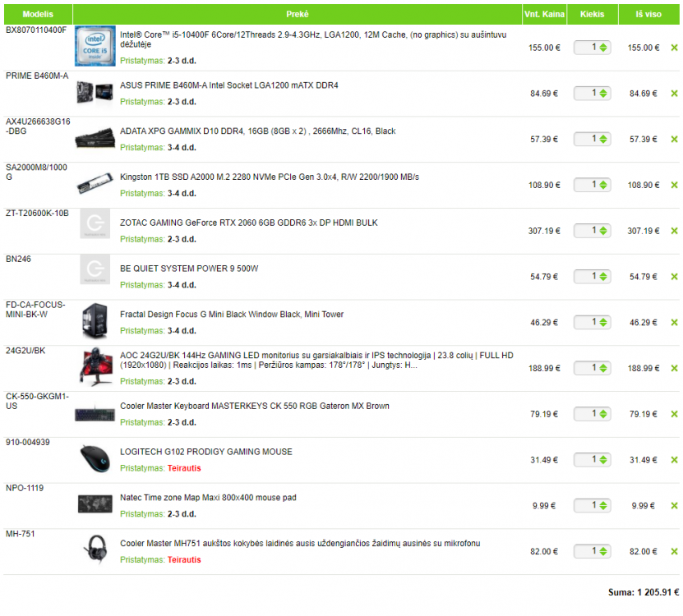Click Teirautis delivery note for Logitech G102
The image size is (683, 616).
coord(184,468)
